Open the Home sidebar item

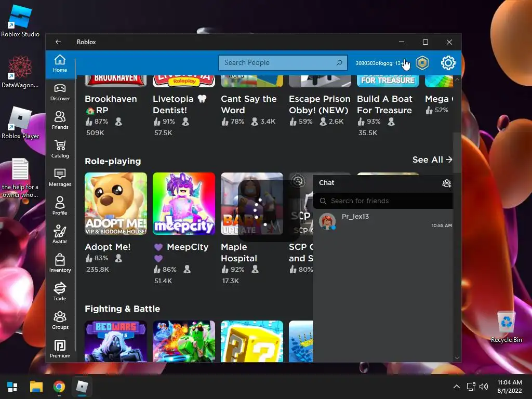pyautogui.click(x=60, y=64)
